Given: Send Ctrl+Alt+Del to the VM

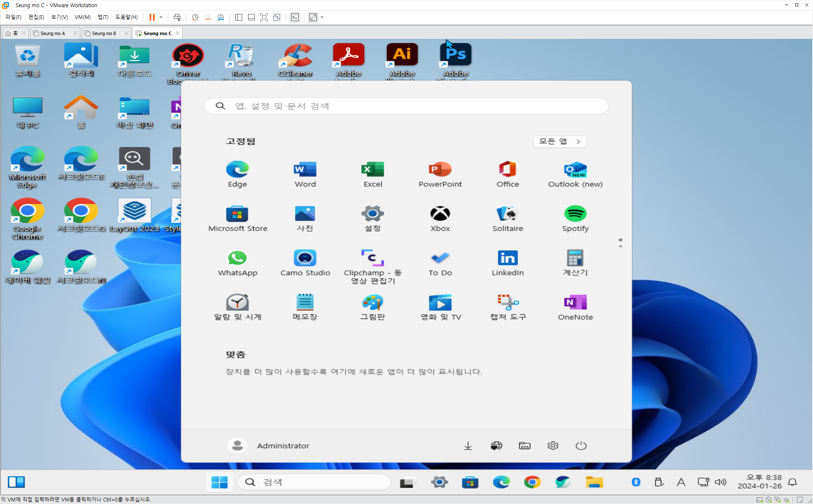Looking at the screenshot, I should [177, 17].
